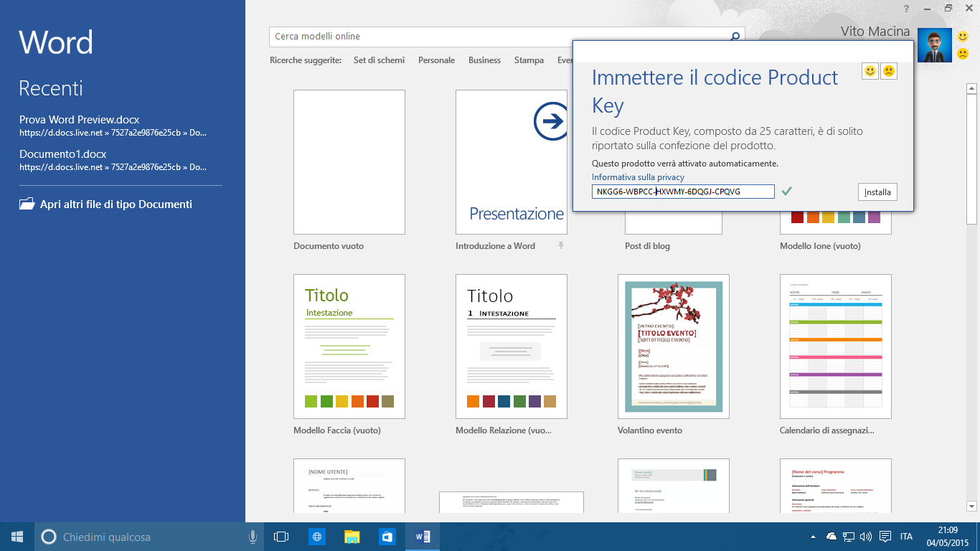Select the Documento vuoto template

point(349,162)
